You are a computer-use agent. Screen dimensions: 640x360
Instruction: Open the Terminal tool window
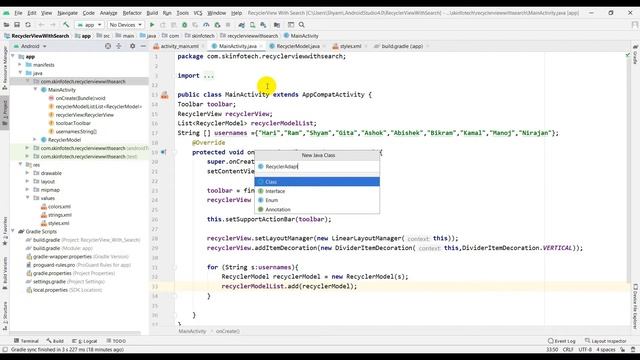coord(26,341)
